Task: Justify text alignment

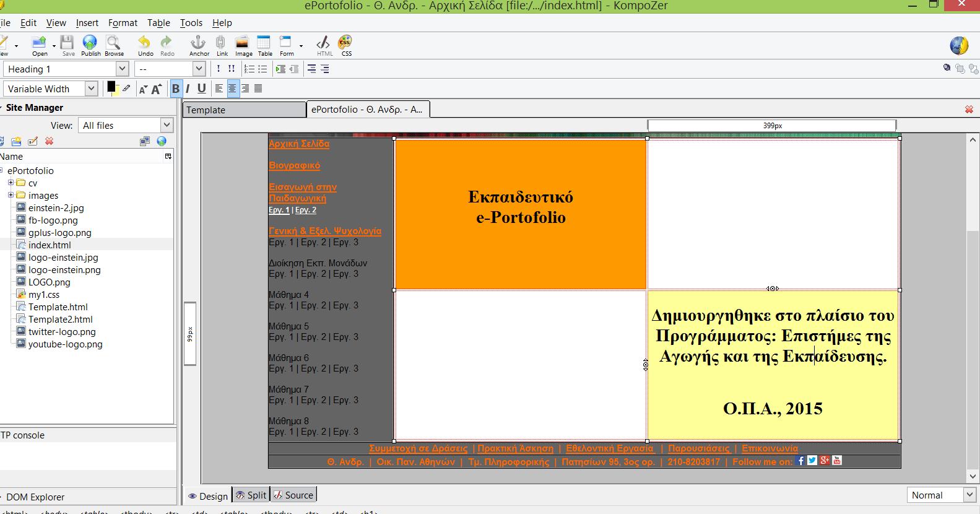Action: pos(259,89)
